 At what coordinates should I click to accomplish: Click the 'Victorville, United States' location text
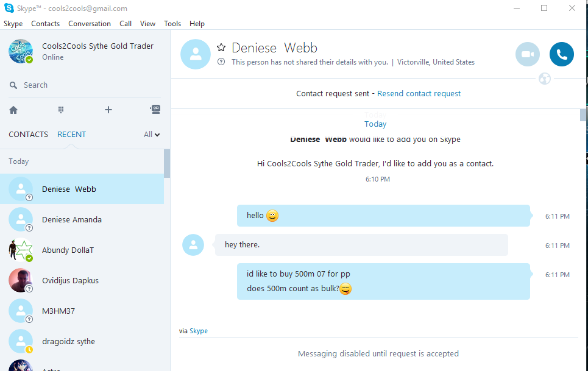point(436,62)
